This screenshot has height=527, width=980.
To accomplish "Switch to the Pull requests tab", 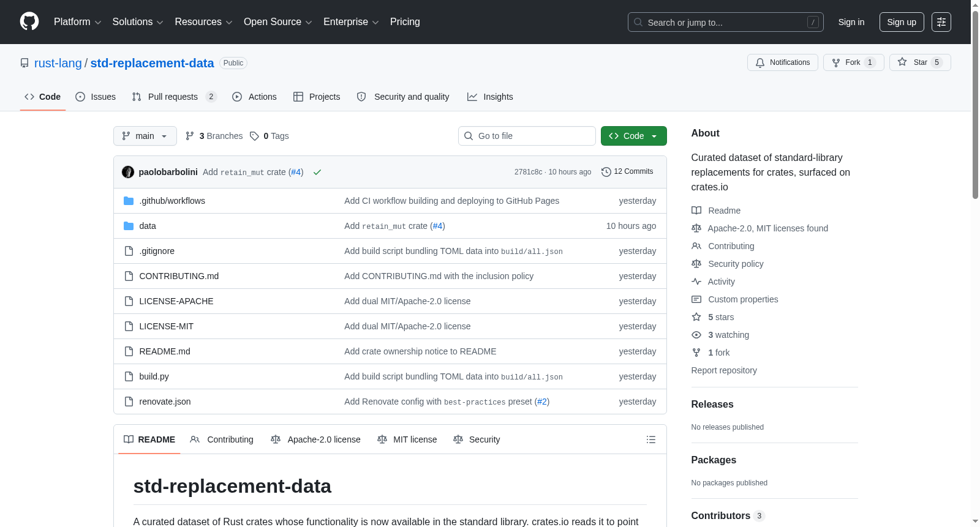I will pos(175,97).
